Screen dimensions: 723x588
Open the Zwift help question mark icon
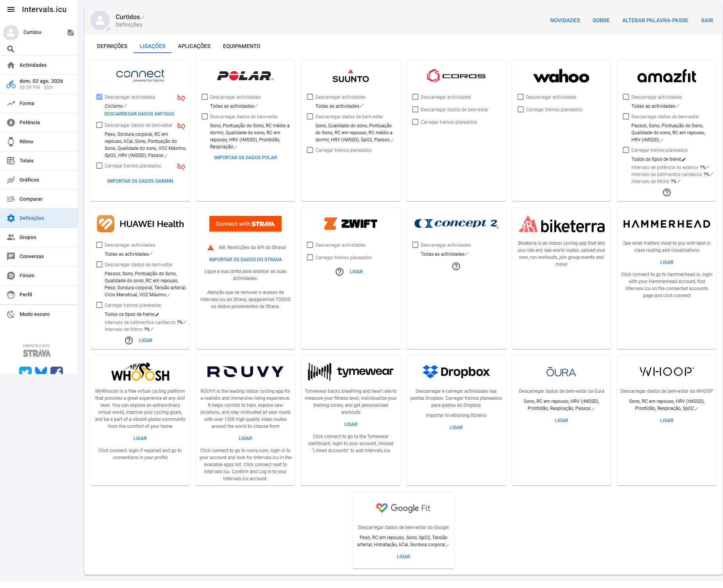(x=340, y=272)
